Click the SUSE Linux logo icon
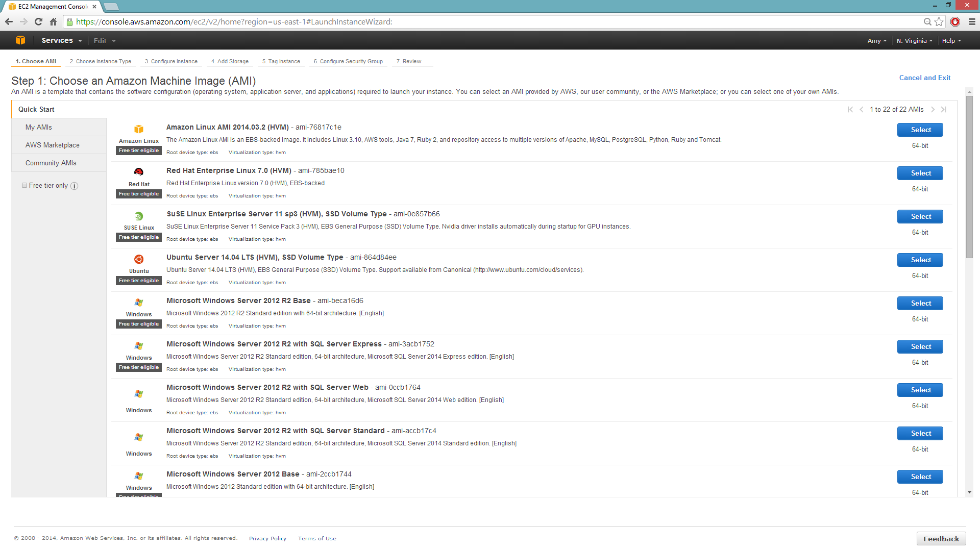 [x=138, y=216]
